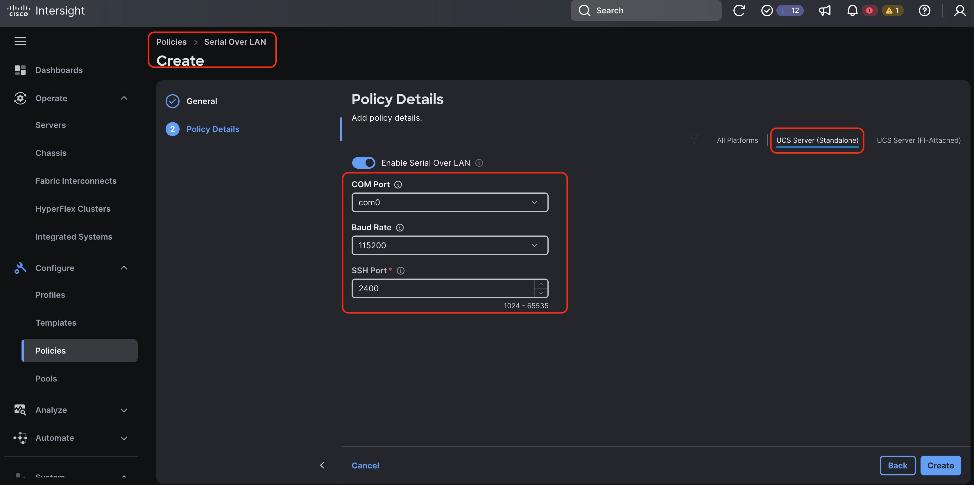Select the All Platforms tab
974x485 pixels.
(737, 140)
